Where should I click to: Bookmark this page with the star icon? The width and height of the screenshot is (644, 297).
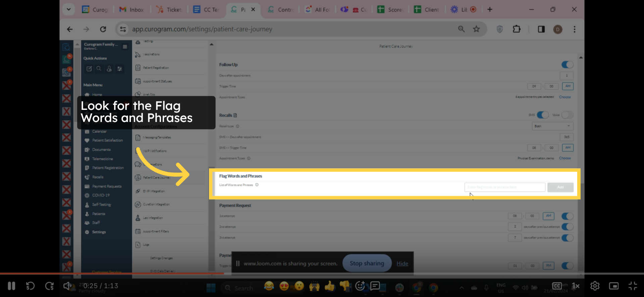pos(476,29)
